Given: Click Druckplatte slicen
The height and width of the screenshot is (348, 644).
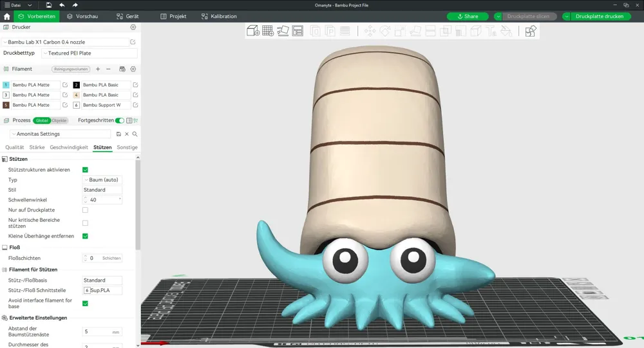Looking at the screenshot, I should (528, 17).
